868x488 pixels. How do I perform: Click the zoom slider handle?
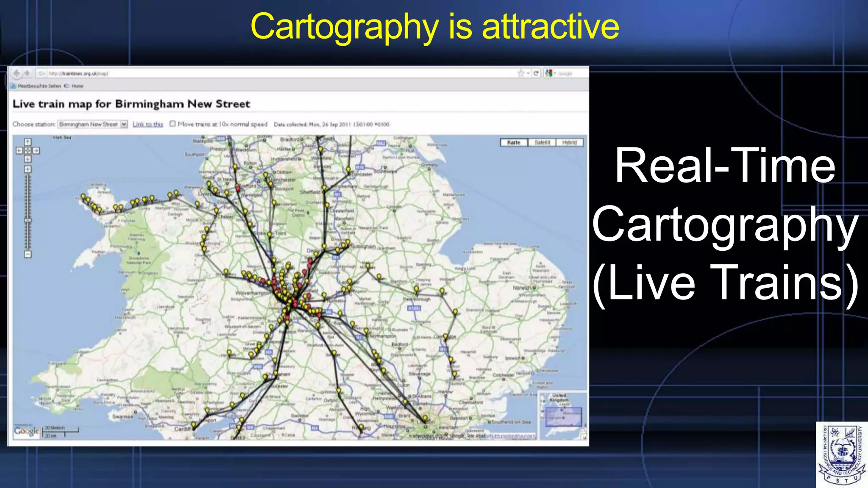[x=28, y=220]
